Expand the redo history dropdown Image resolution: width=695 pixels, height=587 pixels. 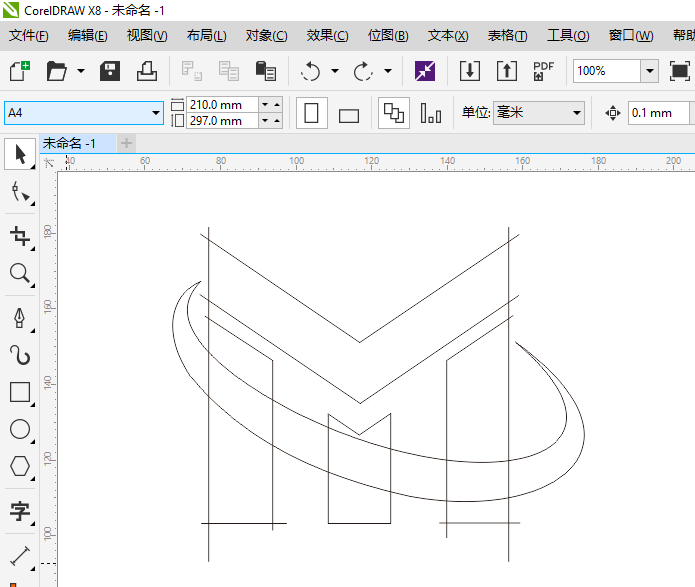pos(388,71)
